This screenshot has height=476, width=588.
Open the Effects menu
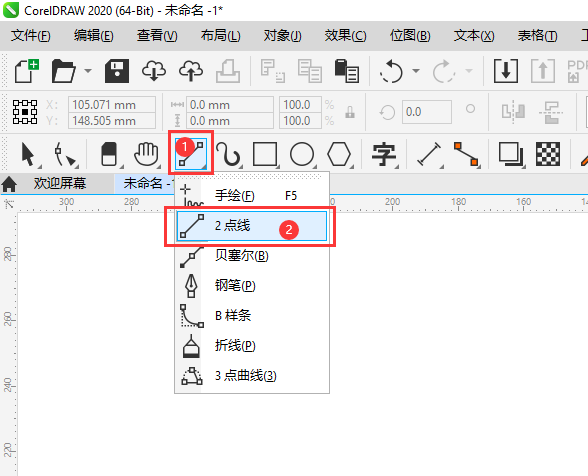(x=345, y=36)
